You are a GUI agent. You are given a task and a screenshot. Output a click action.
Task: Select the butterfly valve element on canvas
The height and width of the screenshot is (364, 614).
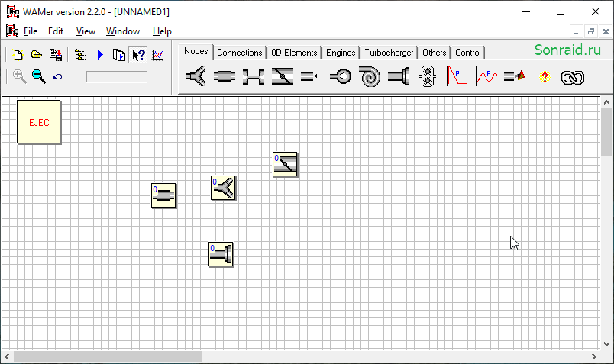285,164
